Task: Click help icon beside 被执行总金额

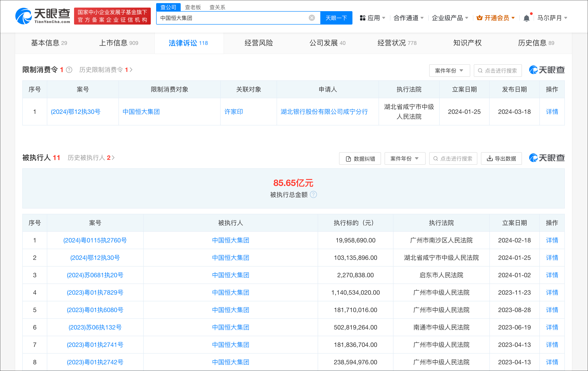Action: 313,195
